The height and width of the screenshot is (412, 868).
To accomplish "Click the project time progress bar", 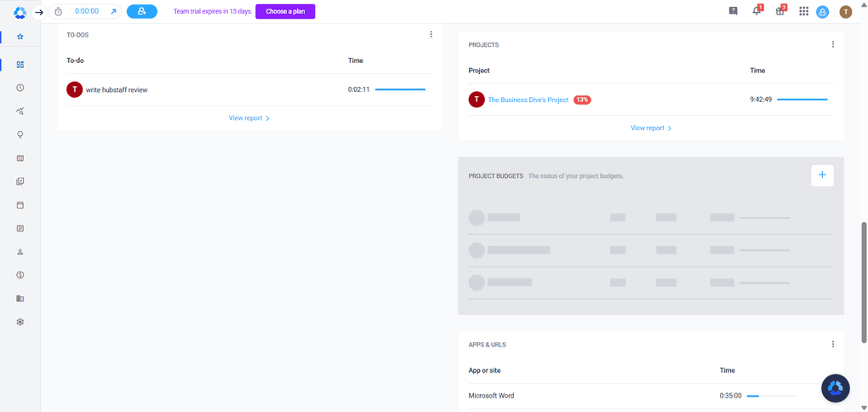I will coord(802,100).
